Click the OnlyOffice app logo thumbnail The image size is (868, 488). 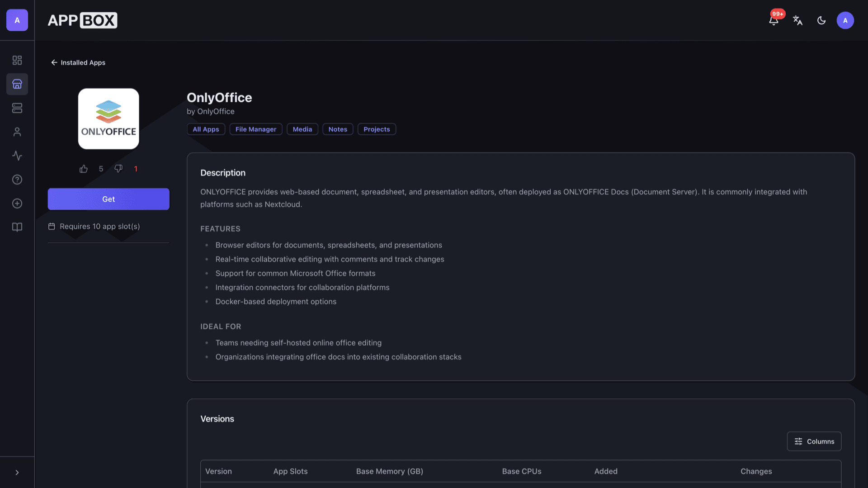(x=108, y=119)
